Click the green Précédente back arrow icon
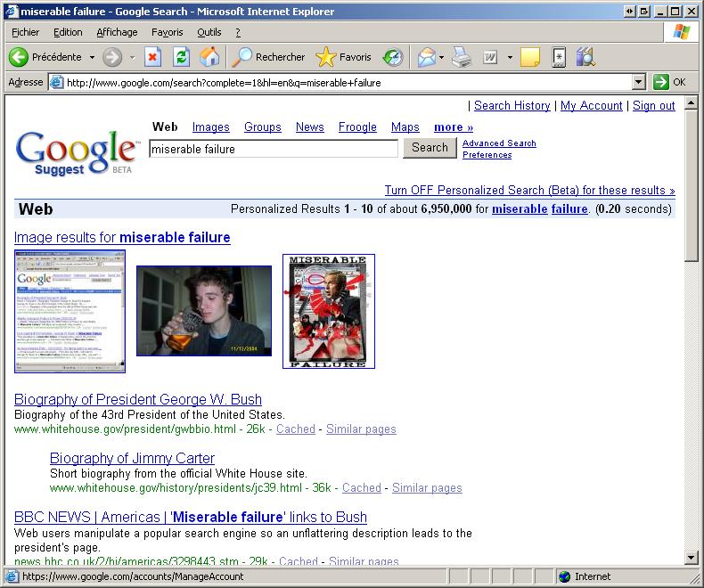 click(19, 57)
